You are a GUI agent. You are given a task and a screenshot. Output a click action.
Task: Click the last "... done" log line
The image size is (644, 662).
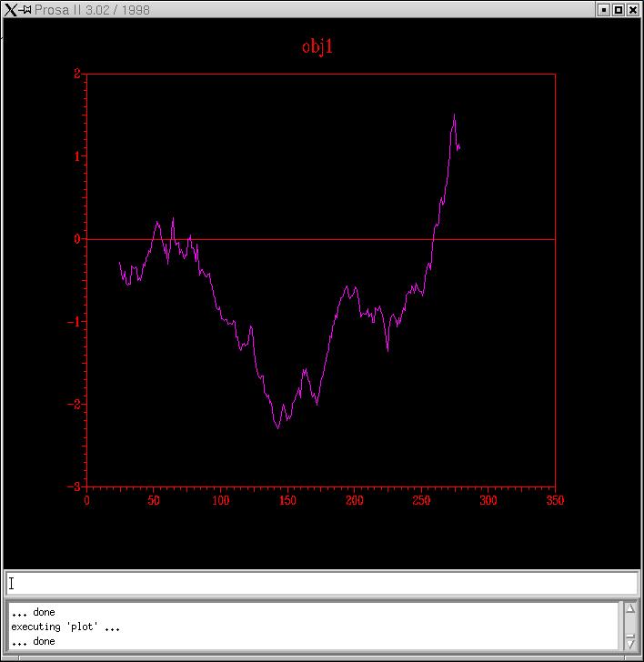tap(33, 641)
